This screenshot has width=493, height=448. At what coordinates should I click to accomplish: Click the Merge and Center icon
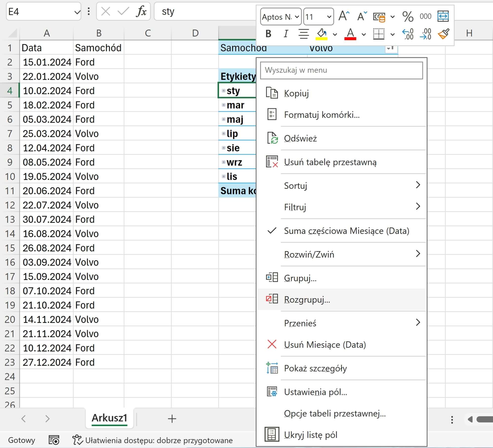click(443, 16)
